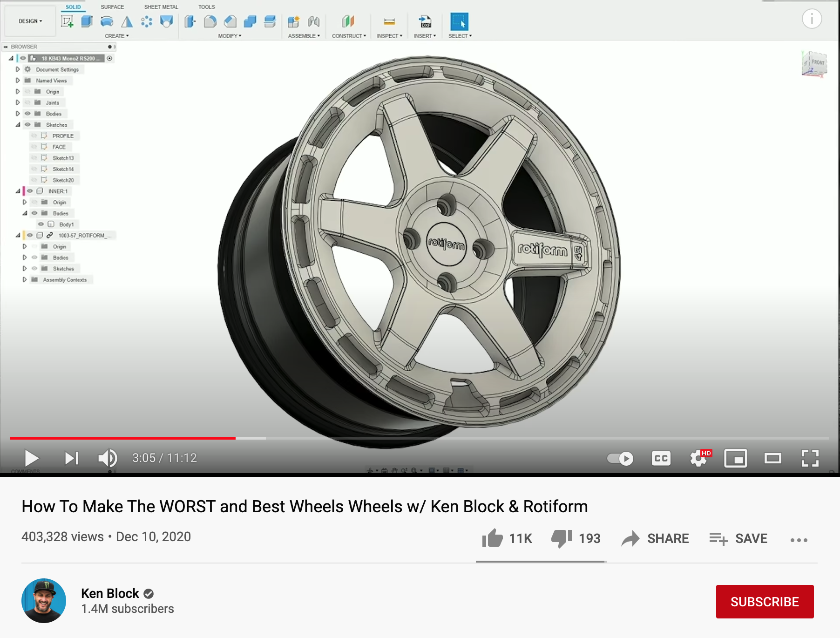This screenshot has width=840, height=638.
Task: Select the circular Pattern tool
Action: [147, 21]
